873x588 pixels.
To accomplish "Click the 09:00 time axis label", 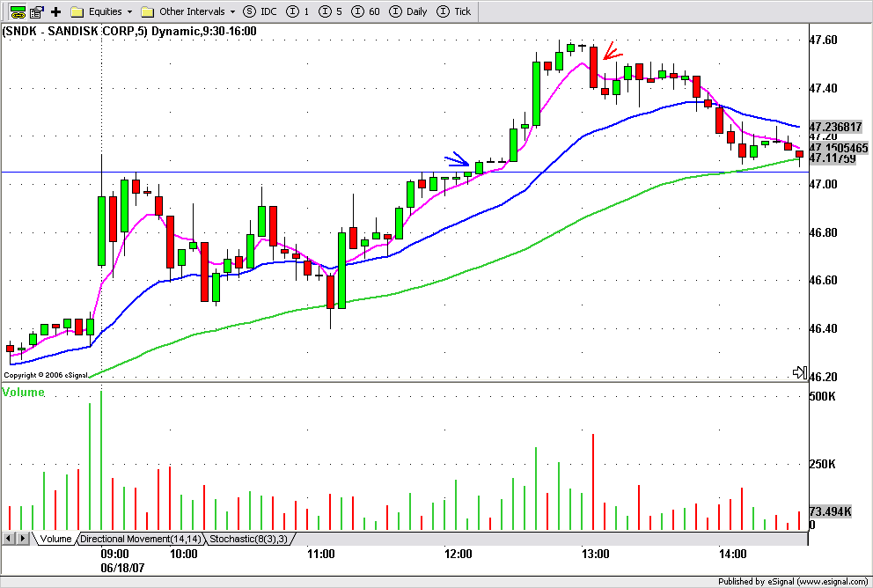I will [114, 554].
